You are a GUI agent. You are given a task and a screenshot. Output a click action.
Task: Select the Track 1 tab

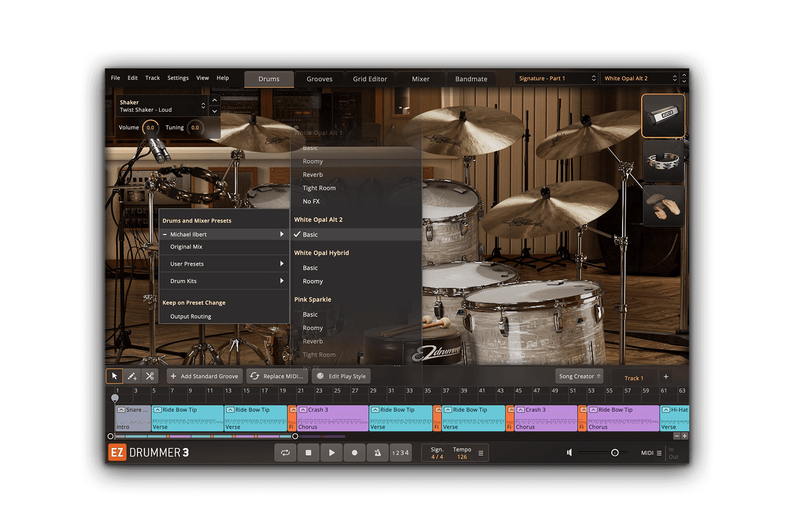click(634, 378)
